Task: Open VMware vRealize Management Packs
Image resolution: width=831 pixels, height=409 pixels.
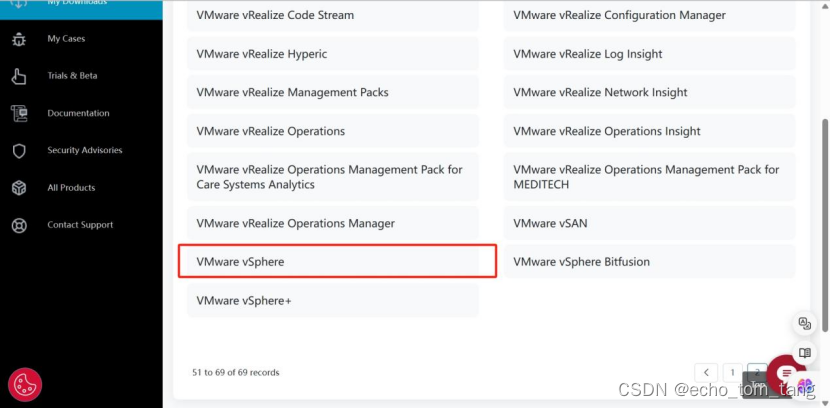Action: pos(333,93)
